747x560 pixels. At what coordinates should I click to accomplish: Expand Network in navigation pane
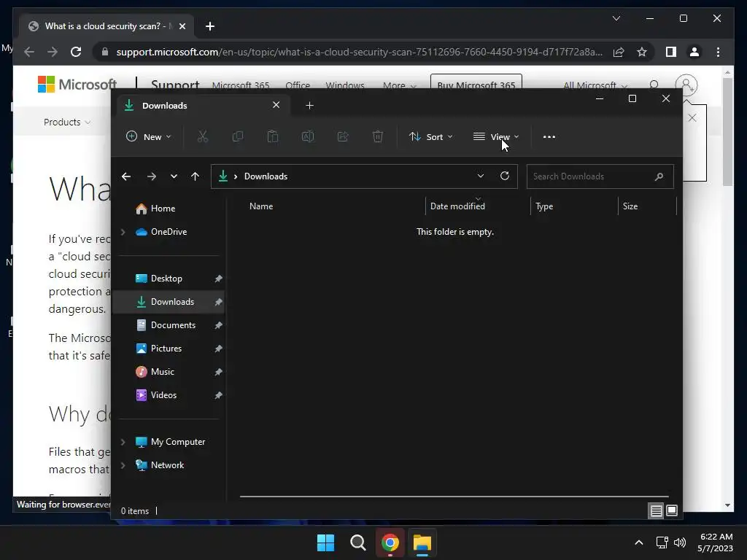(x=123, y=465)
